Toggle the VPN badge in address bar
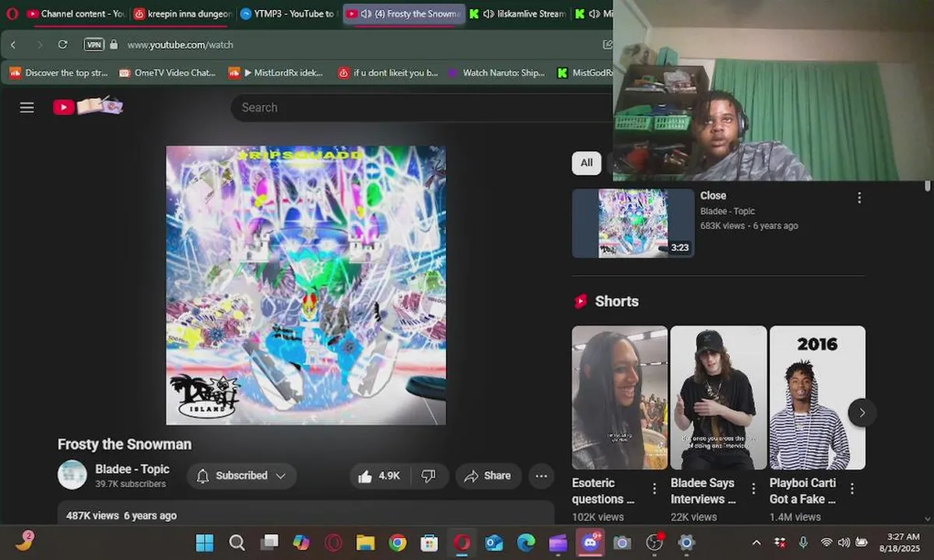Viewport: 934px width, 560px height. click(x=94, y=44)
